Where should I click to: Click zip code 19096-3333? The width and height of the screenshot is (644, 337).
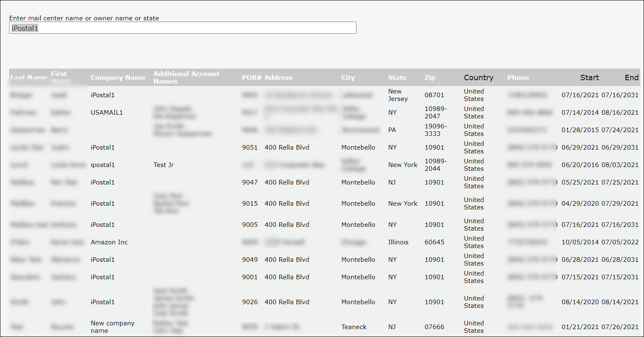[436, 130]
